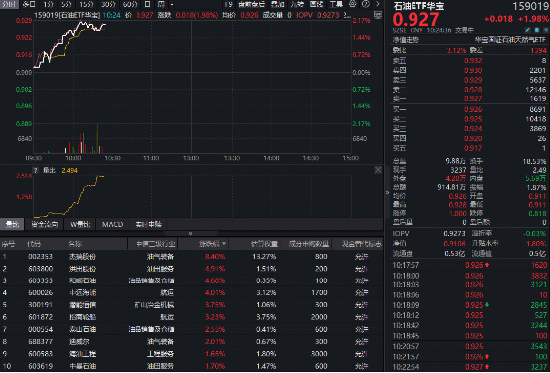Switch to the 30分 period
Viewport: 550px width, 373px height.
[x=108, y=4]
